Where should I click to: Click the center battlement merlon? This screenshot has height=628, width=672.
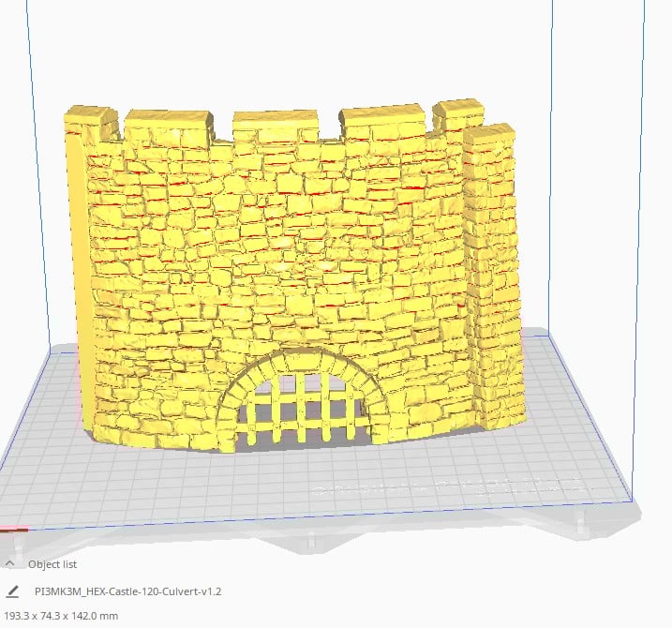coord(275,125)
